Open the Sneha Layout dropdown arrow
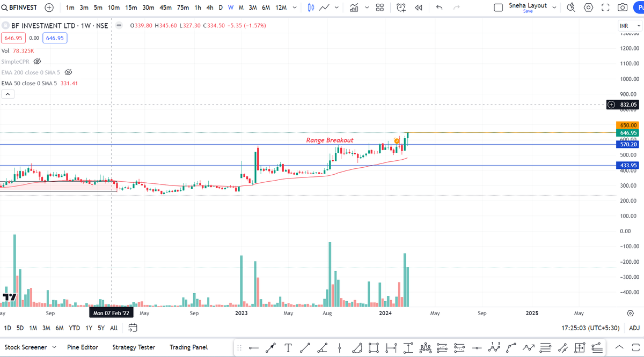 [x=554, y=8]
